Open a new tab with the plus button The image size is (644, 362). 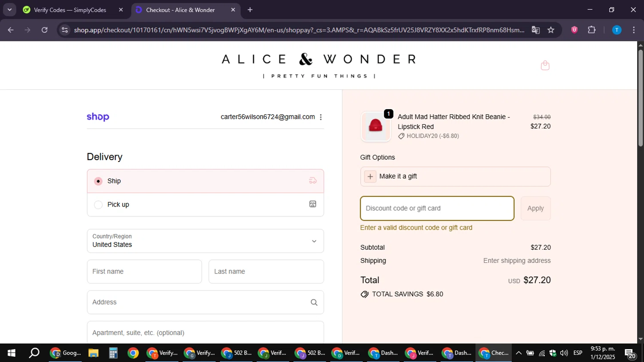(x=250, y=10)
